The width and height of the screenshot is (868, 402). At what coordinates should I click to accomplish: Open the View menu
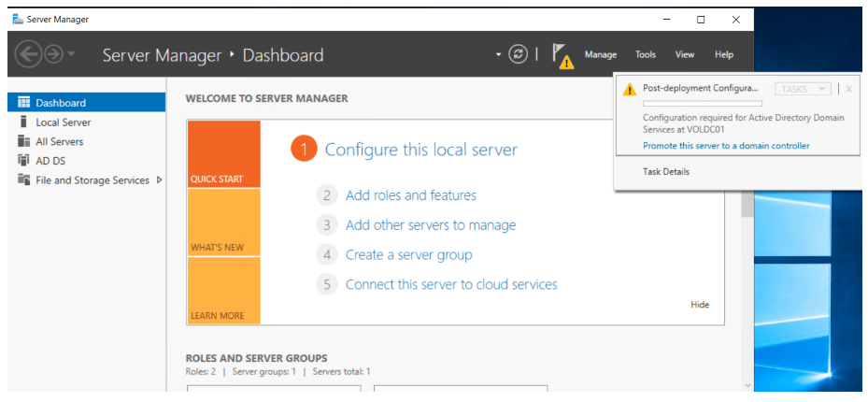click(x=685, y=55)
